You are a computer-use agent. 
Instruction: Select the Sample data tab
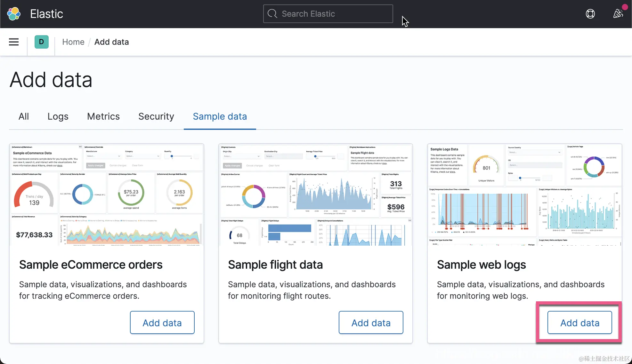[x=220, y=116]
